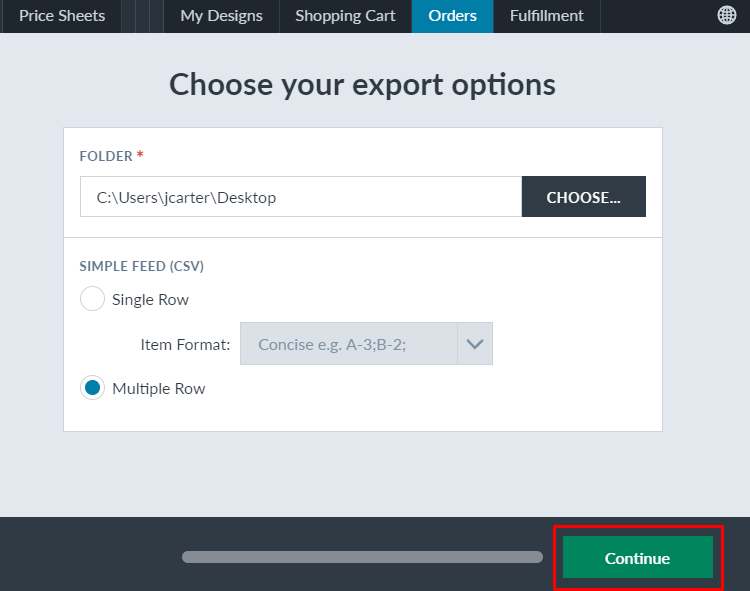Open the Item Format dropdown
750x591 pixels.
point(366,344)
